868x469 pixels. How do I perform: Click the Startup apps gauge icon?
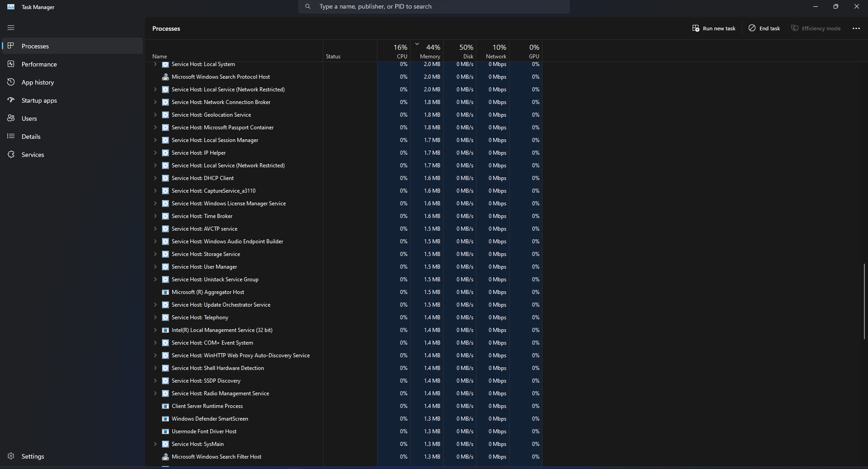pos(11,100)
